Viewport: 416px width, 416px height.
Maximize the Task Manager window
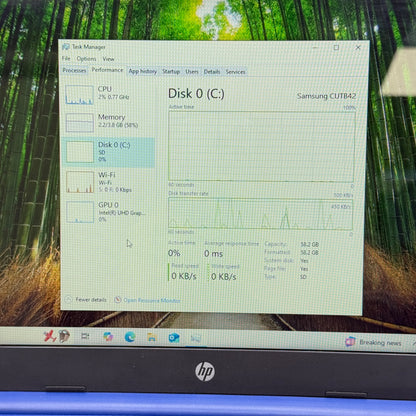[336, 48]
